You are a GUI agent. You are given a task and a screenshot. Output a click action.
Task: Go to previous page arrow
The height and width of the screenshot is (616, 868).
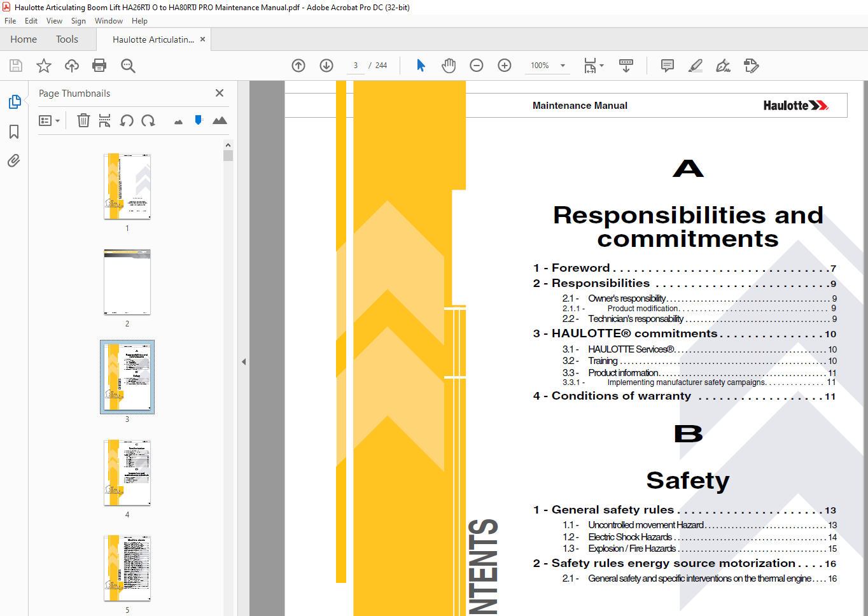298,66
